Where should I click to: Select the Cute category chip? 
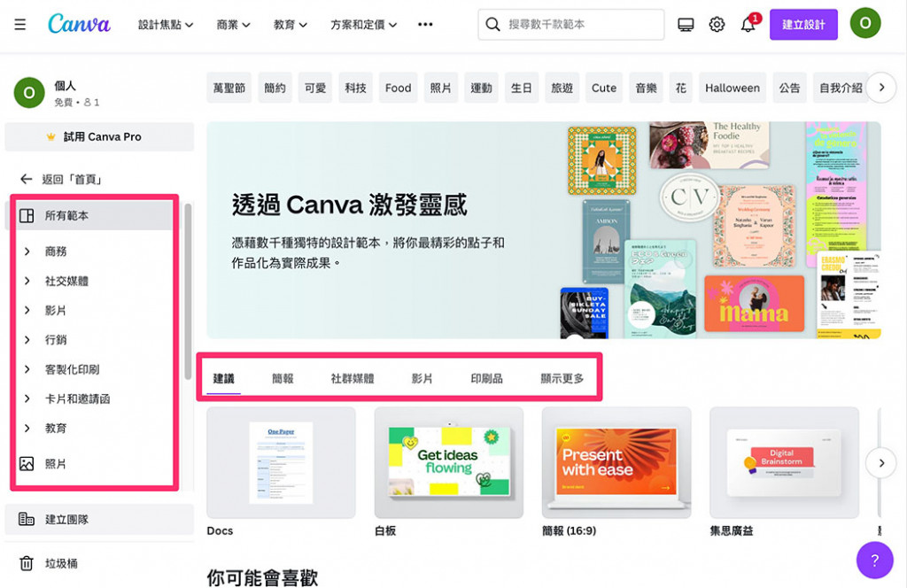pos(604,88)
